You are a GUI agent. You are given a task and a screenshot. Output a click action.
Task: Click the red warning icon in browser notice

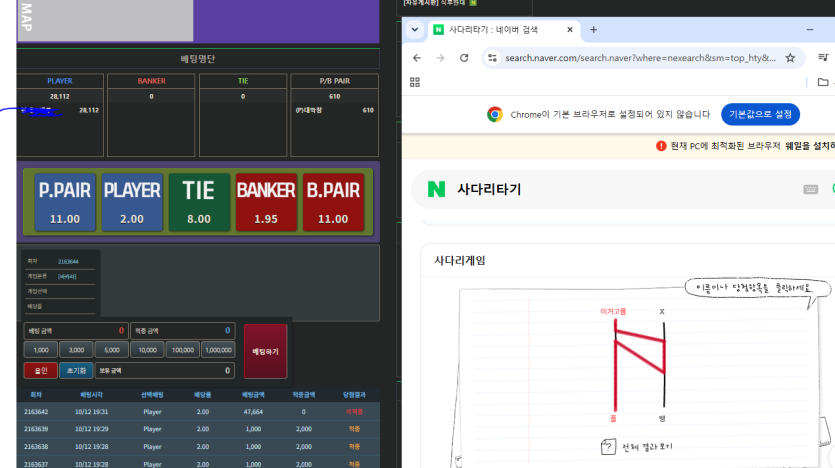(661, 146)
